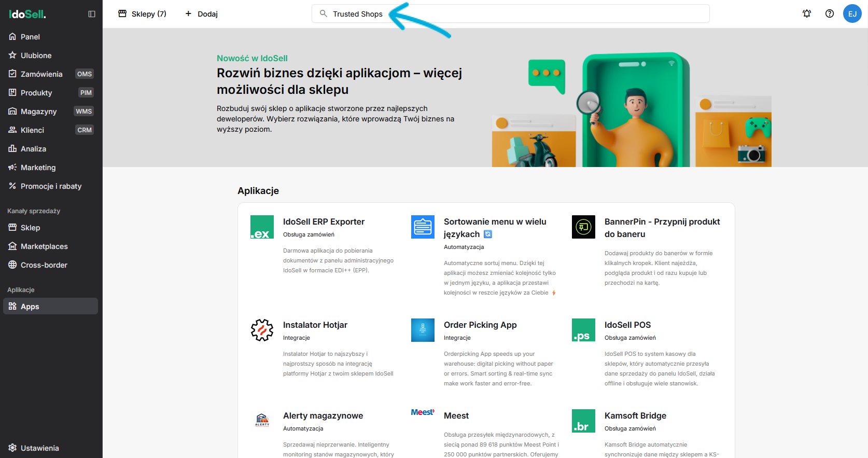
Task: Open the BannerPin app icon
Action: 583,227
